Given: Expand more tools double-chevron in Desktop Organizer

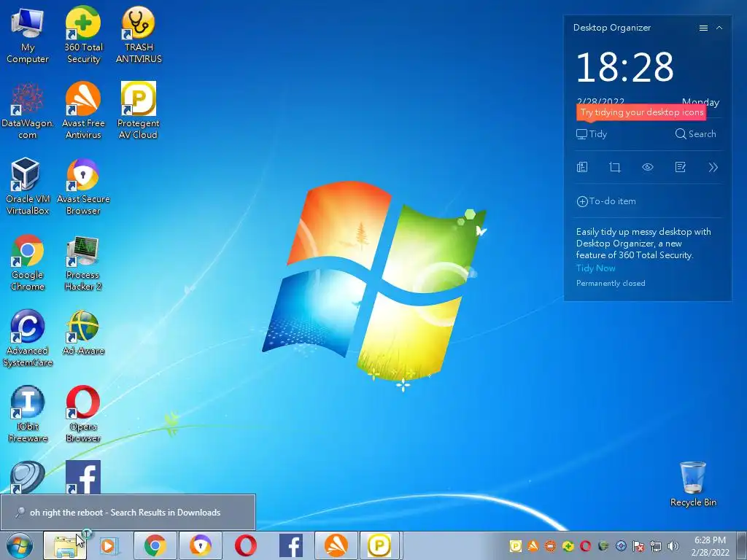Looking at the screenshot, I should 713,167.
